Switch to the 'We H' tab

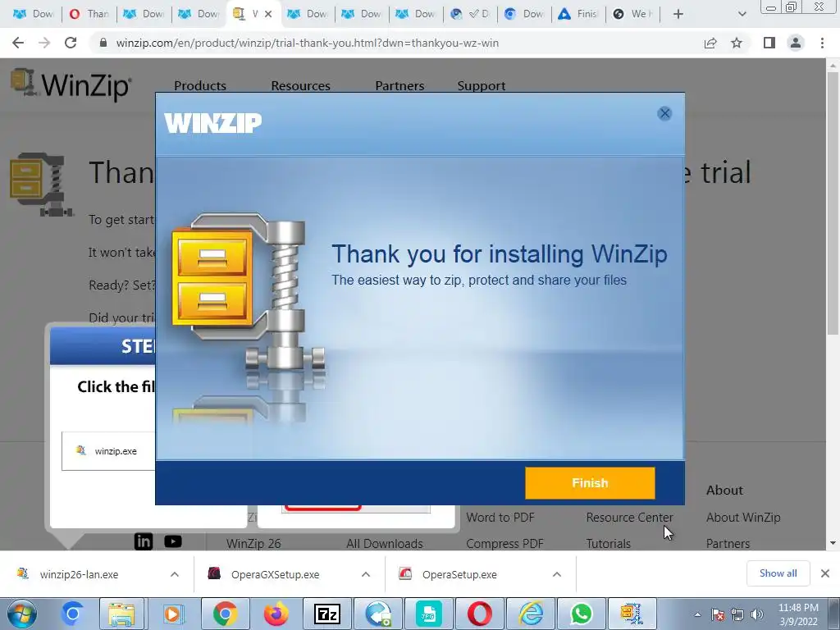[x=632, y=14]
